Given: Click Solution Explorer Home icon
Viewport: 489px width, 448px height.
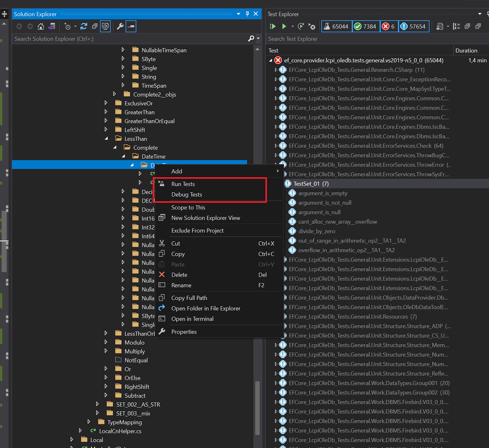Looking at the screenshot, I should point(41,27).
